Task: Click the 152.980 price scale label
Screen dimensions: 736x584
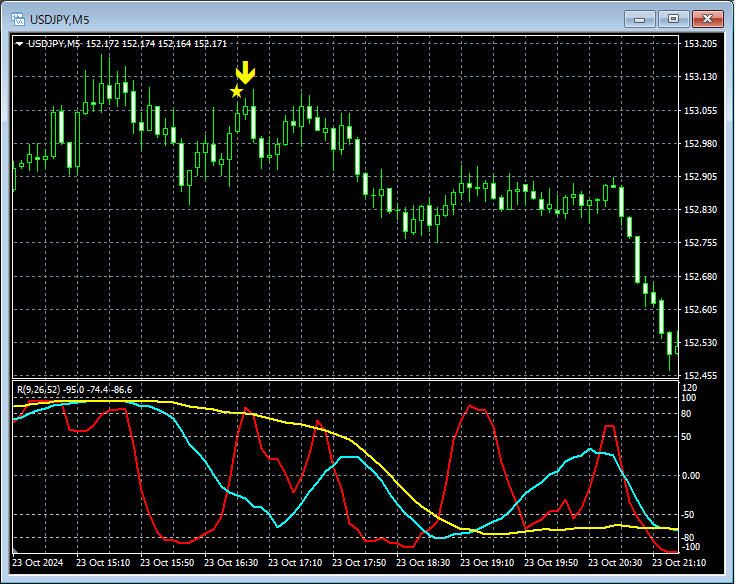Action: (x=700, y=143)
